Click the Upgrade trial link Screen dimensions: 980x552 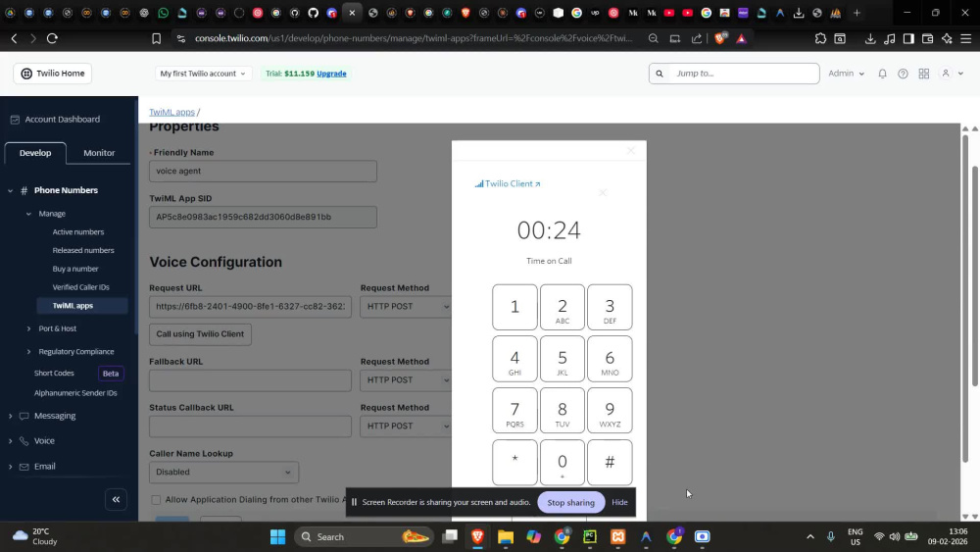(x=331, y=74)
